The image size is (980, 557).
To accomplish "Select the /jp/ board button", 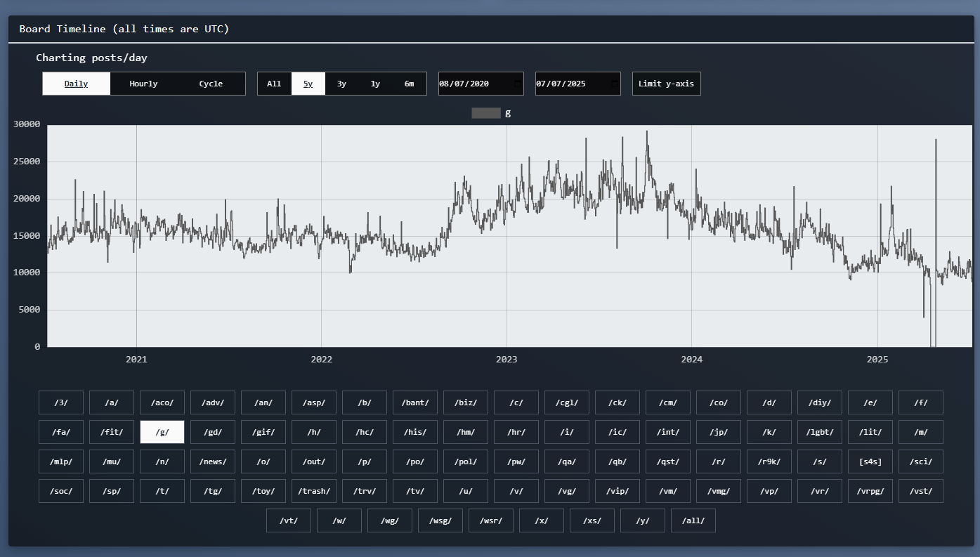I will [x=719, y=432].
